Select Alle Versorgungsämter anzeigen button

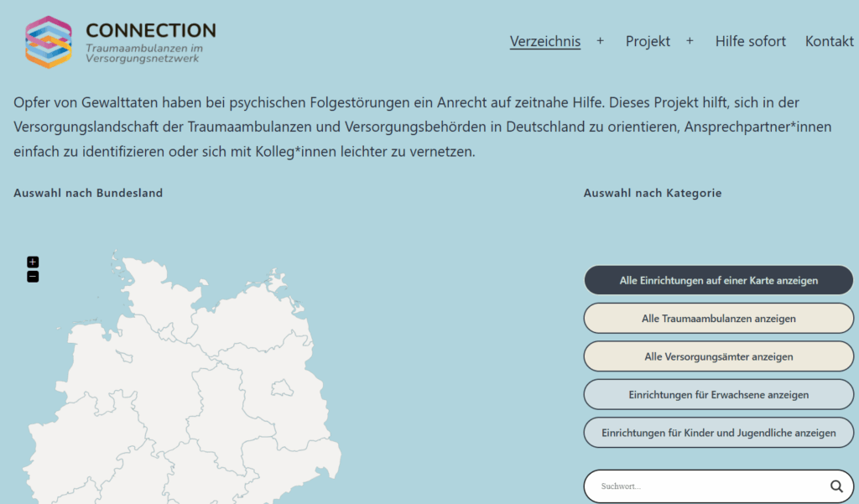coord(718,356)
